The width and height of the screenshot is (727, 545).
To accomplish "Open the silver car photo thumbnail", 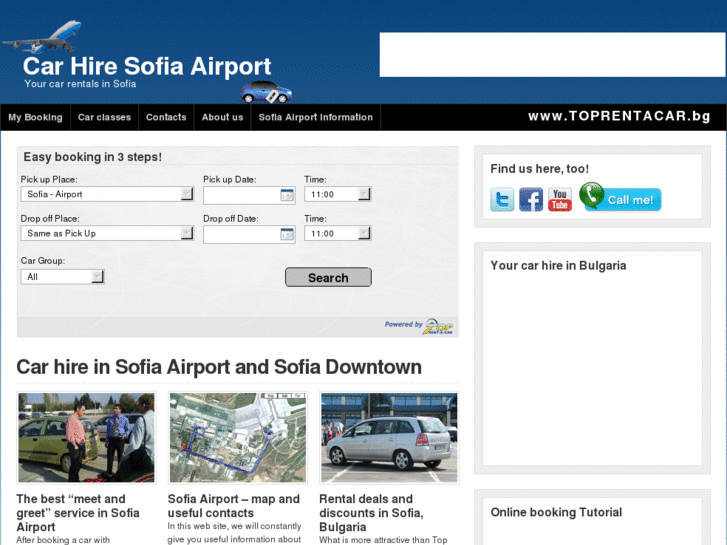I will point(389,438).
